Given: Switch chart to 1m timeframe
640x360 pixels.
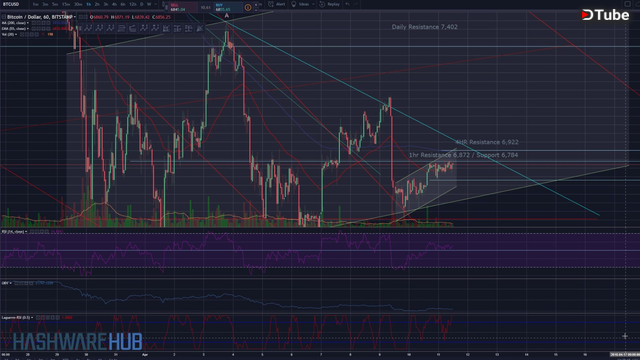Looking at the screenshot, I should click(x=36, y=4).
